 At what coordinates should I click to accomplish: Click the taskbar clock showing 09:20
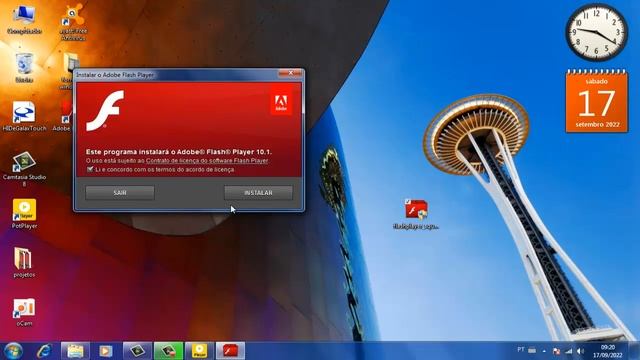pos(608,351)
